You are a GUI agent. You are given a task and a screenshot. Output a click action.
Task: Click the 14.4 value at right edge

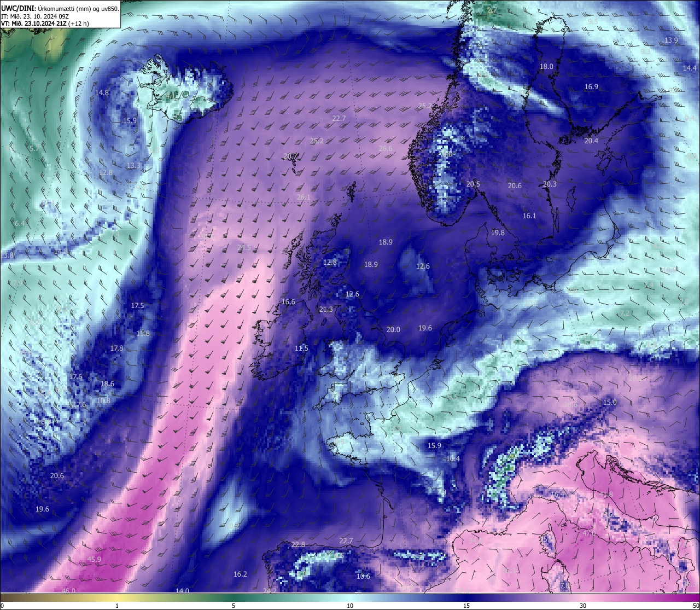click(x=690, y=68)
